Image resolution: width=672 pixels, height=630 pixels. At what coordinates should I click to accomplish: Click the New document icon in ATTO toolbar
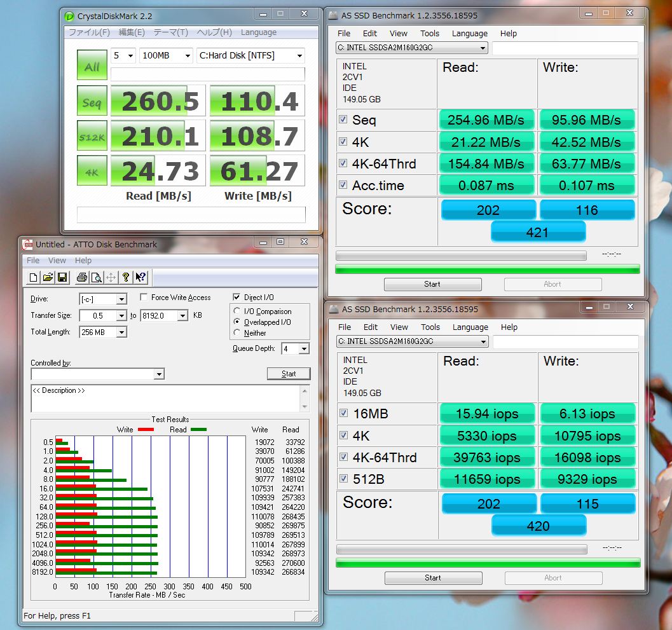point(33,278)
